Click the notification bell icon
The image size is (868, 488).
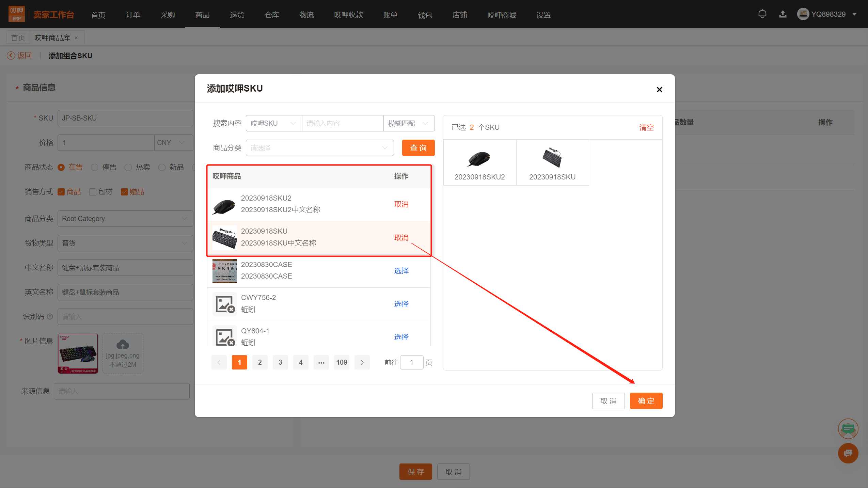point(762,14)
